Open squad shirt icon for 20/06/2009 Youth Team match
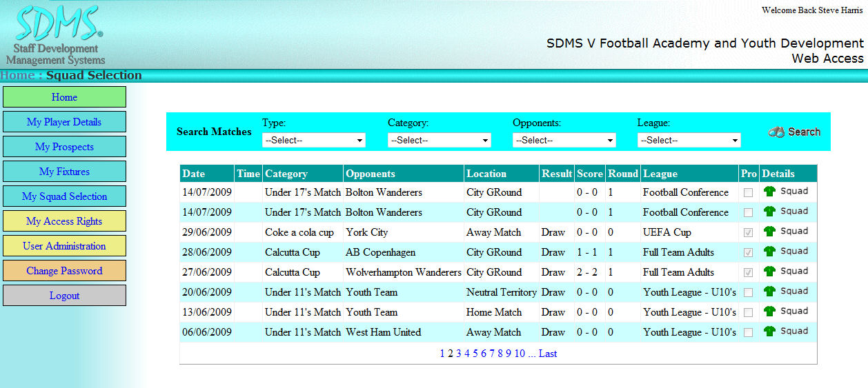Image resolution: width=868 pixels, height=388 pixels. pyautogui.click(x=769, y=292)
